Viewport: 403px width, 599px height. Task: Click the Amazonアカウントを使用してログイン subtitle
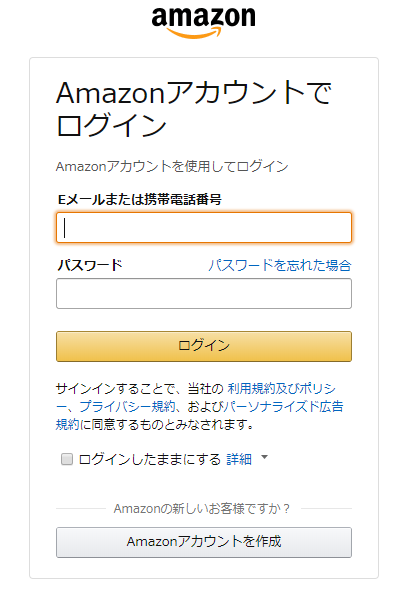click(x=172, y=166)
